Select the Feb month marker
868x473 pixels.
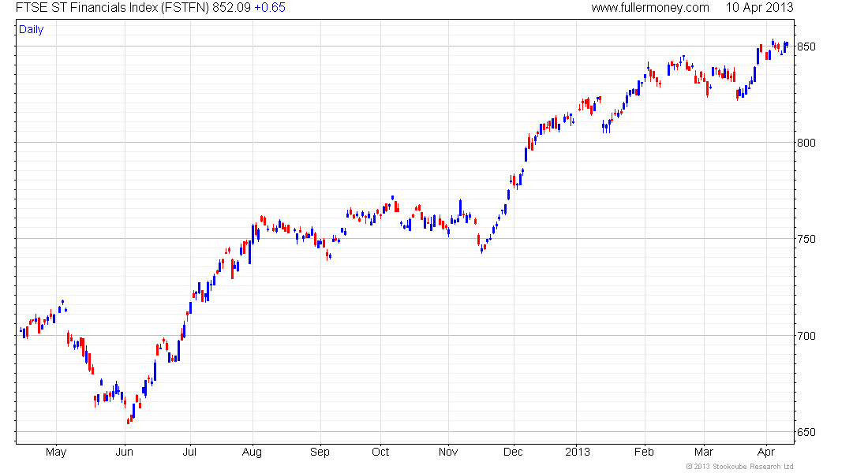tap(645, 453)
